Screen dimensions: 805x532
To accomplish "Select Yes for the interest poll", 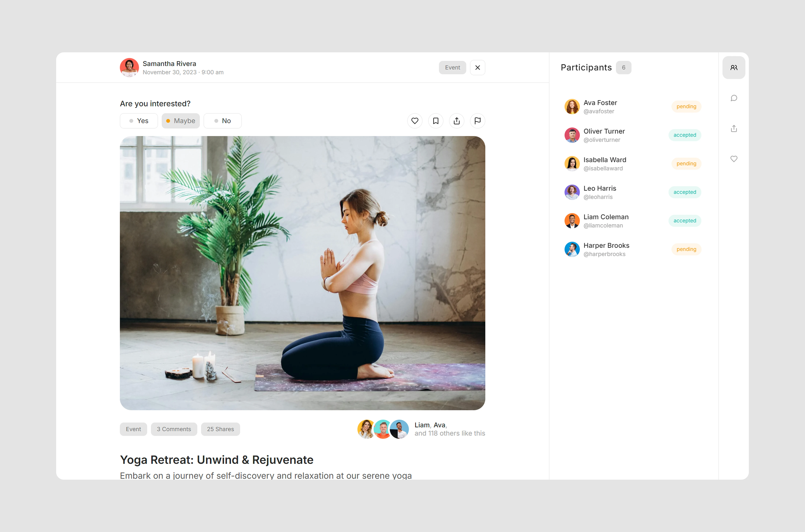I will (139, 121).
